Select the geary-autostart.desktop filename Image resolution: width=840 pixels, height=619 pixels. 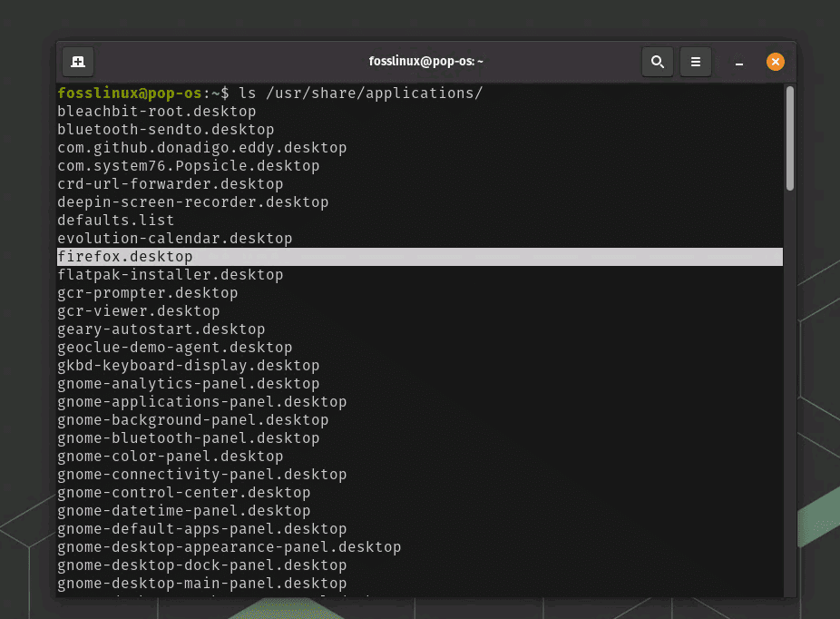[161, 329]
